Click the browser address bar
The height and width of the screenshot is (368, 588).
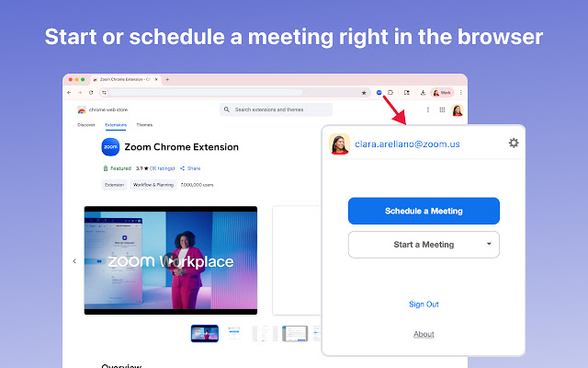[x=234, y=92]
